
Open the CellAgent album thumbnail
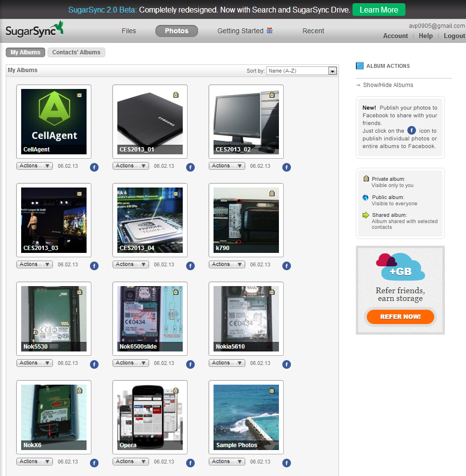[54, 122]
